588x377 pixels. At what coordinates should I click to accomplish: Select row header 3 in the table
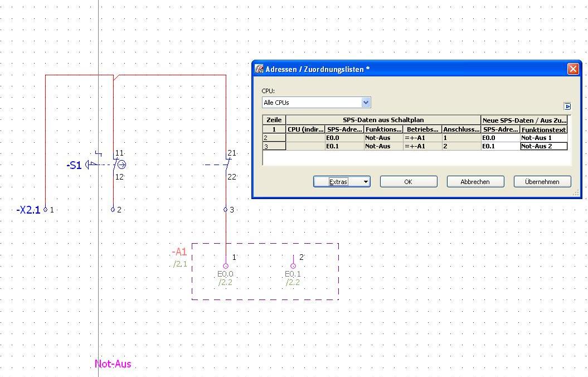click(274, 146)
